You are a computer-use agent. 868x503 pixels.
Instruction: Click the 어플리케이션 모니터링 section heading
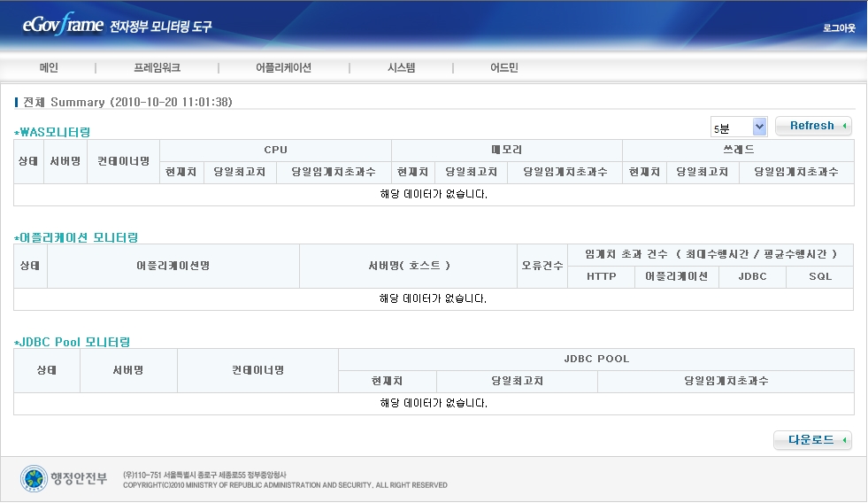[77, 237]
